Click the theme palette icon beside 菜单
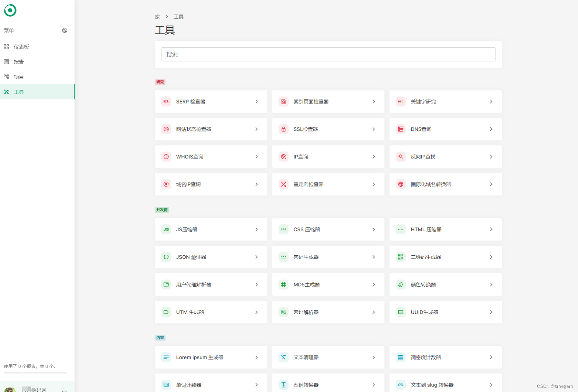The image size is (578, 392). [x=65, y=30]
